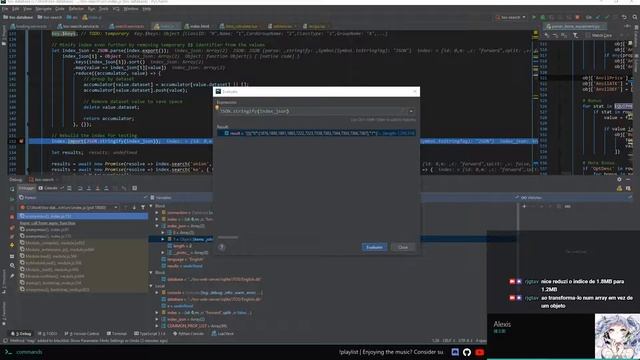This screenshot has width=640, height=360.
Task: Click the Evaluate dialog help question icon
Action: (x=222, y=247)
